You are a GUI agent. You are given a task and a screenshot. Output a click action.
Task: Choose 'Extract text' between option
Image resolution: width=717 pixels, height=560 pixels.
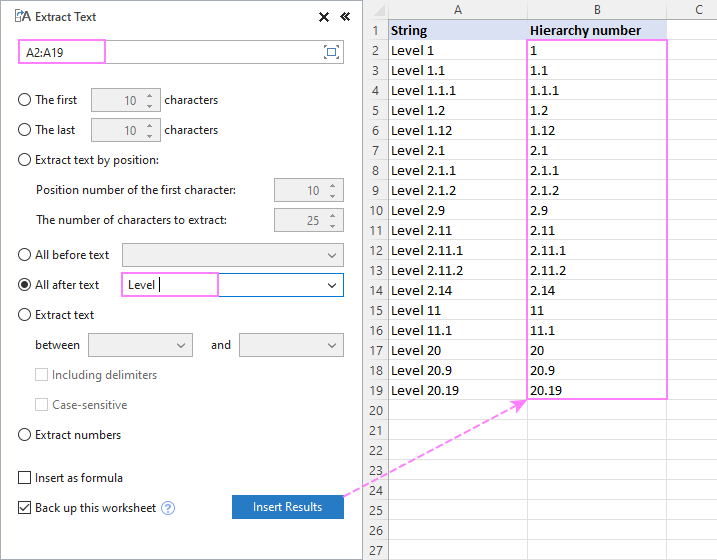tap(24, 315)
